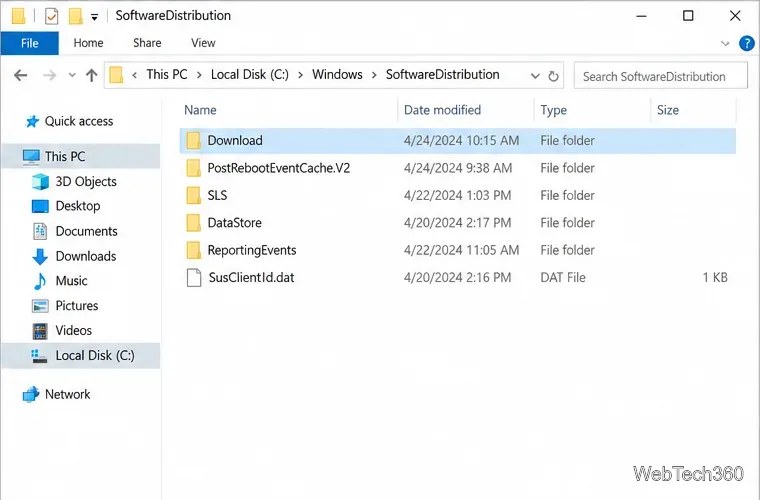Viewport: 760px width, 500px height.
Task: Select This PC in navigation pane
Action: 81,156
